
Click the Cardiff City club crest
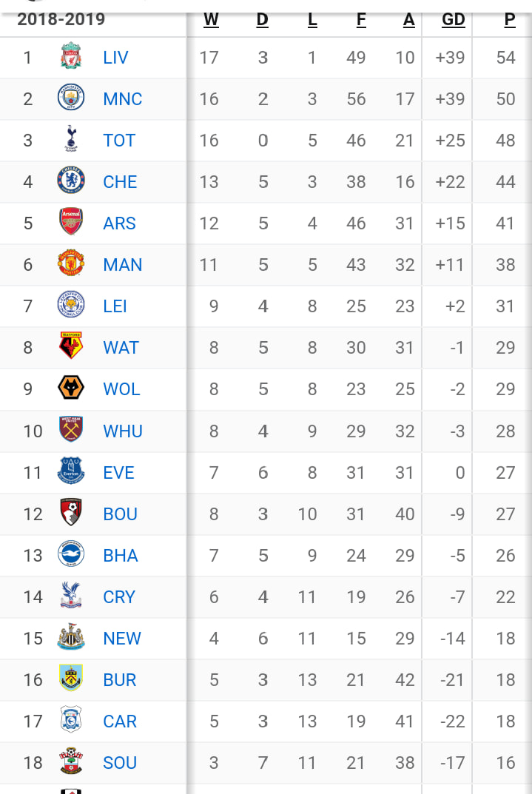[x=71, y=719]
